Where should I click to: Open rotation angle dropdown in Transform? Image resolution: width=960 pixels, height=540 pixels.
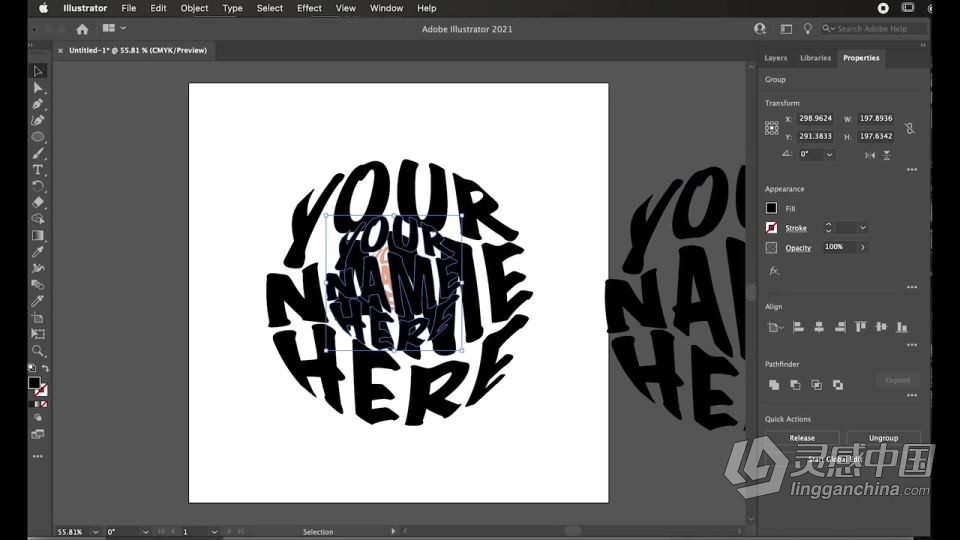[830, 154]
